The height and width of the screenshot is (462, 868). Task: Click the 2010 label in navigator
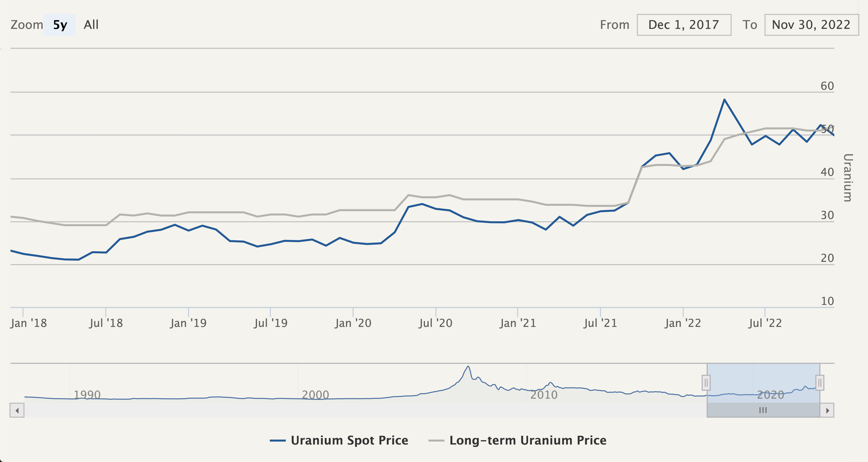tap(544, 394)
